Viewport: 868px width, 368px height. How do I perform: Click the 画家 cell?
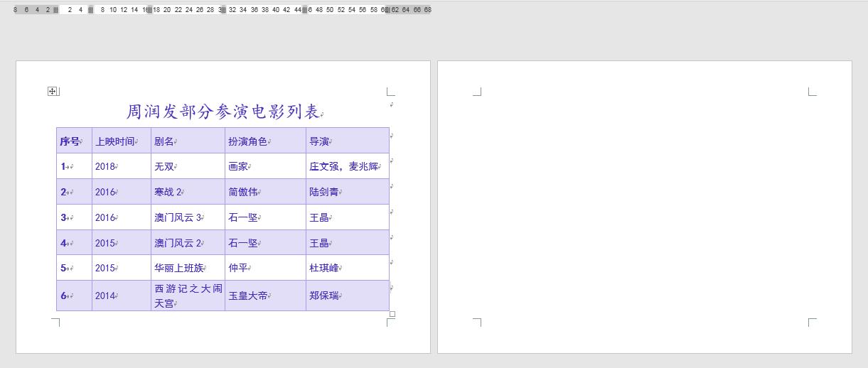(265, 166)
